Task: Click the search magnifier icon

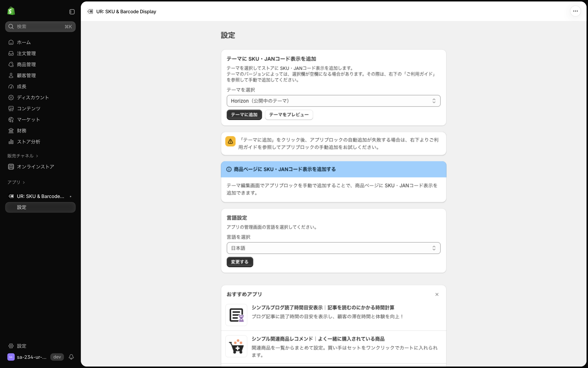Action: pos(11,26)
